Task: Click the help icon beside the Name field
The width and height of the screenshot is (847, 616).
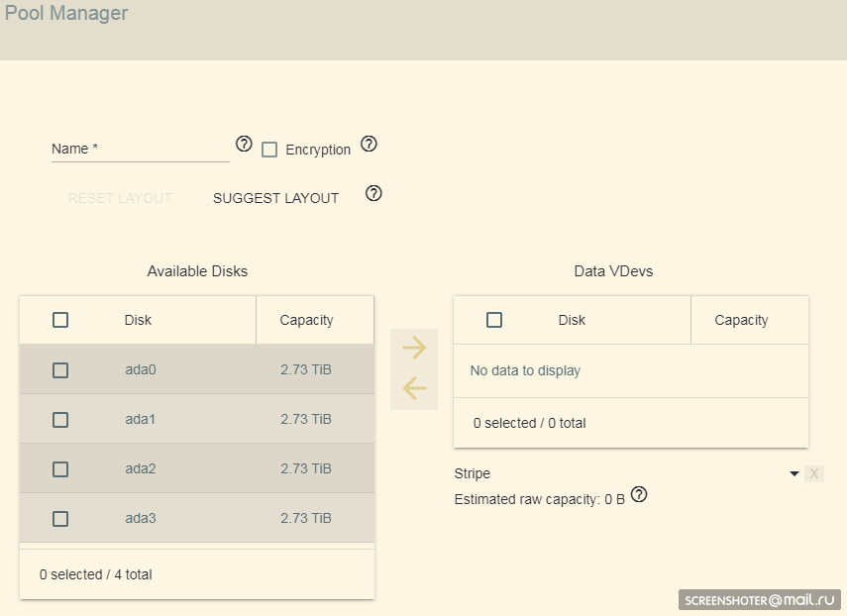Action: (244, 145)
